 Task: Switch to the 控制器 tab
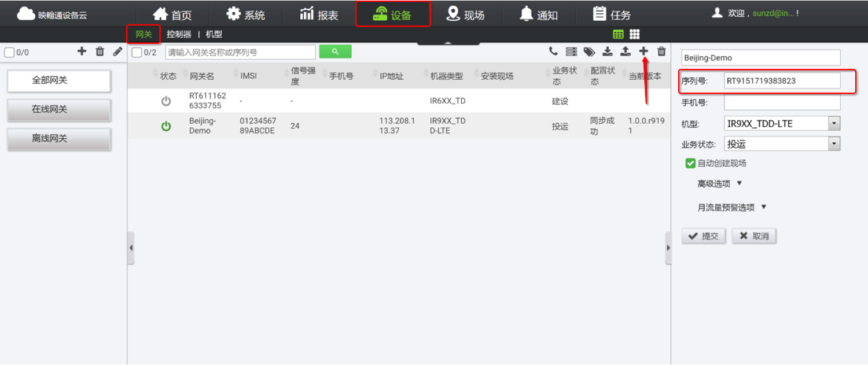click(x=179, y=34)
